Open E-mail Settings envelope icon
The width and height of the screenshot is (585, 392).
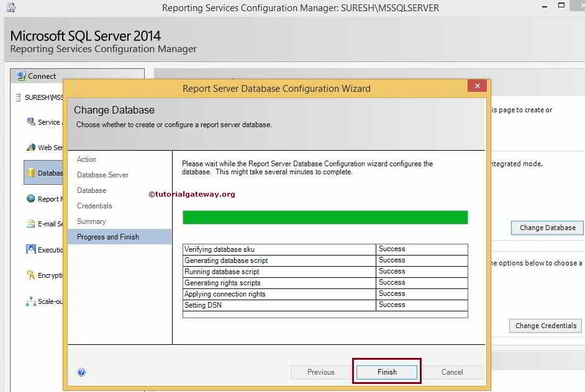pyautogui.click(x=31, y=224)
